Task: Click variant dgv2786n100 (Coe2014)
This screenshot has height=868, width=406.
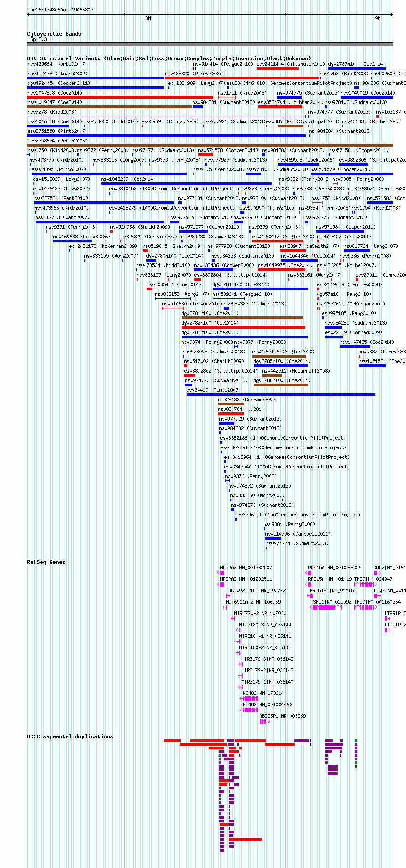Action: tap(281, 385)
